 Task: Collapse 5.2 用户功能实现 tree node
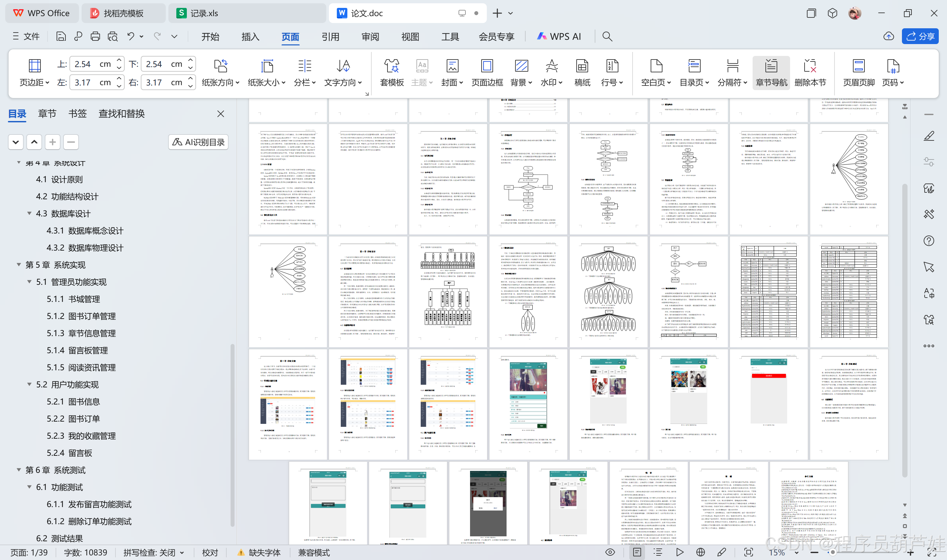(30, 384)
